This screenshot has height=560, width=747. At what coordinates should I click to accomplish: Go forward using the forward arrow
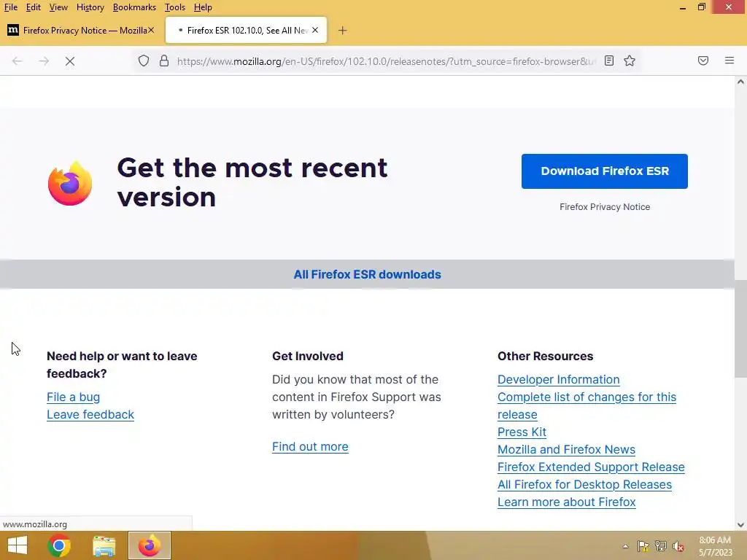pyautogui.click(x=44, y=61)
